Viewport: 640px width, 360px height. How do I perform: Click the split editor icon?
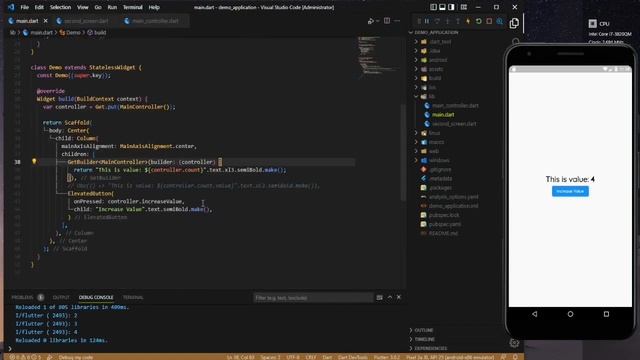pos(387,20)
